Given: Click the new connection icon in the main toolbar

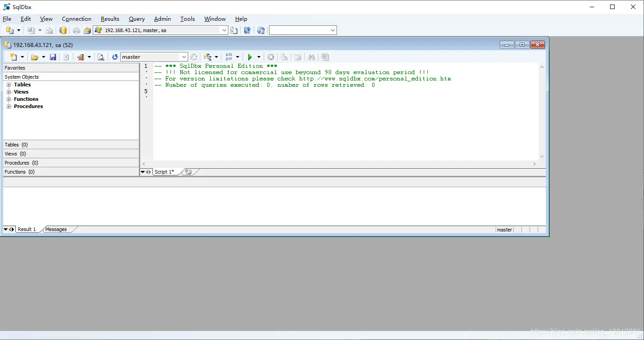Looking at the screenshot, I should coord(9,30).
